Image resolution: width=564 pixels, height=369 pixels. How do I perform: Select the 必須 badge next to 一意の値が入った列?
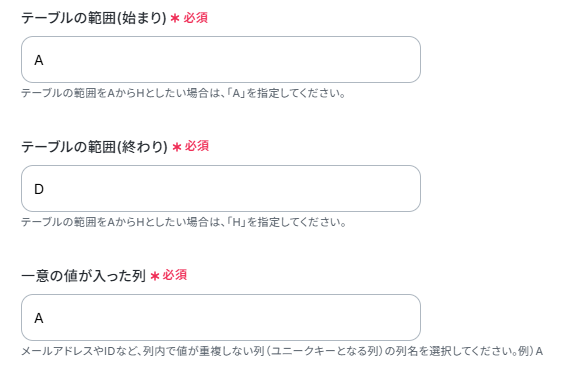pyautogui.click(x=175, y=275)
